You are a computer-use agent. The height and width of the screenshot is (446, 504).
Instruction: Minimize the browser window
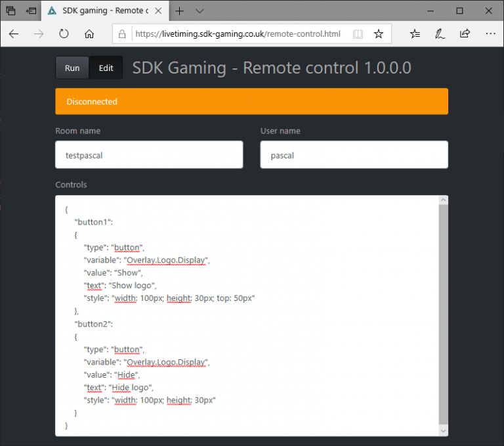(430, 11)
